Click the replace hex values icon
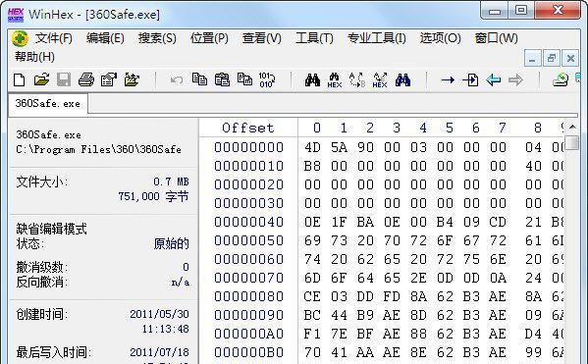 point(380,80)
